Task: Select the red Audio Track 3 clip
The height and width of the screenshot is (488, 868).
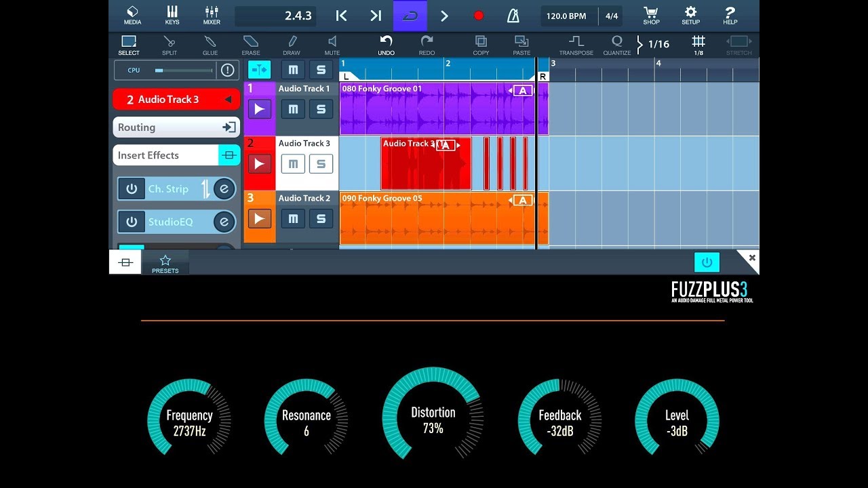Action: pos(426,163)
